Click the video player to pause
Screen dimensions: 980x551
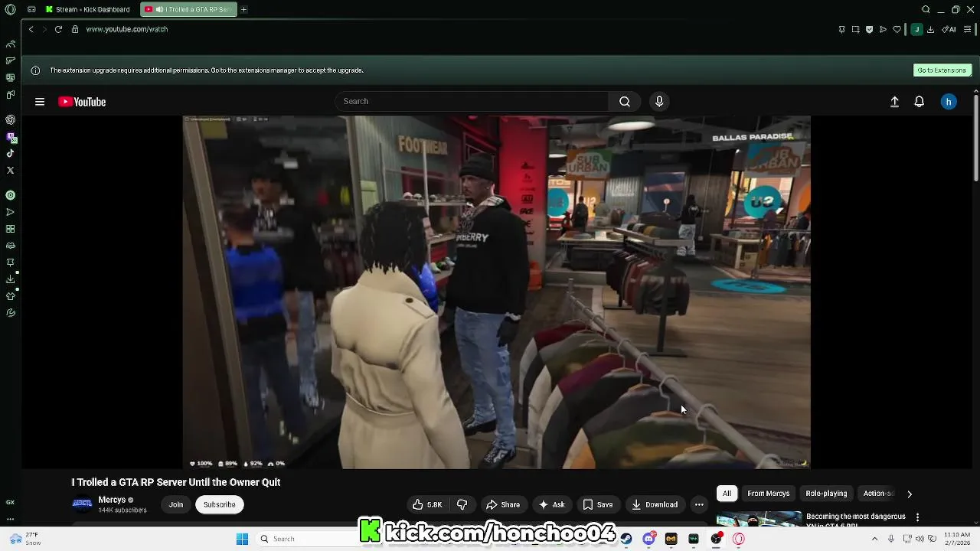click(496, 292)
